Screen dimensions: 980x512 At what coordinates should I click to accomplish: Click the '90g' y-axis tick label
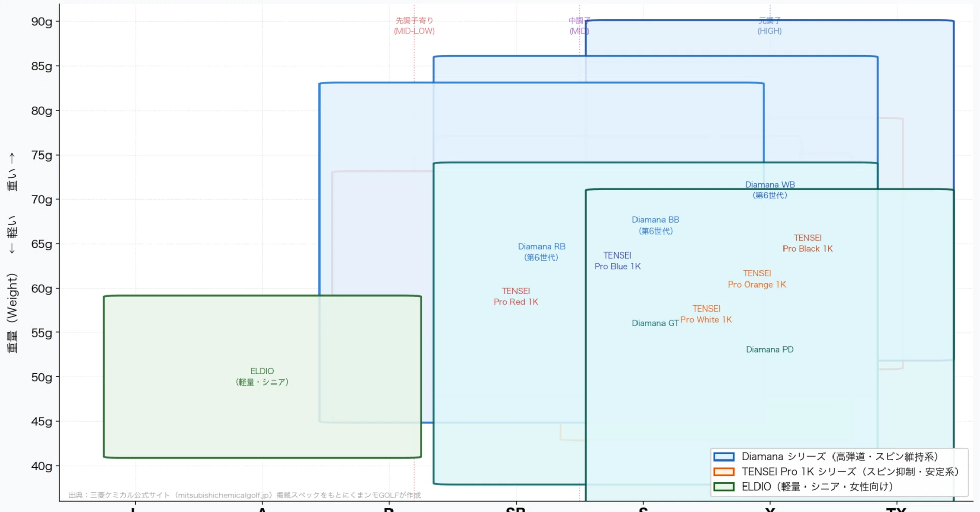pyautogui.click(x=42, y=22)
